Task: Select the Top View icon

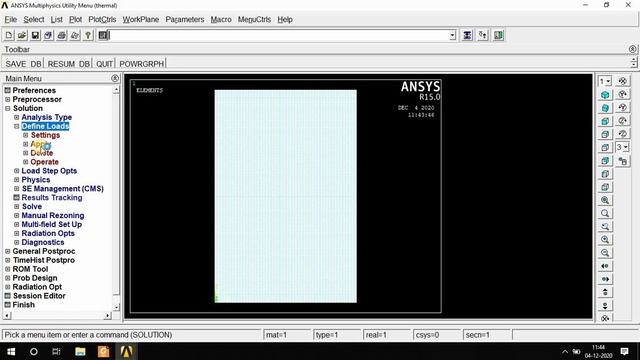Action: click(x=605, y=147)
